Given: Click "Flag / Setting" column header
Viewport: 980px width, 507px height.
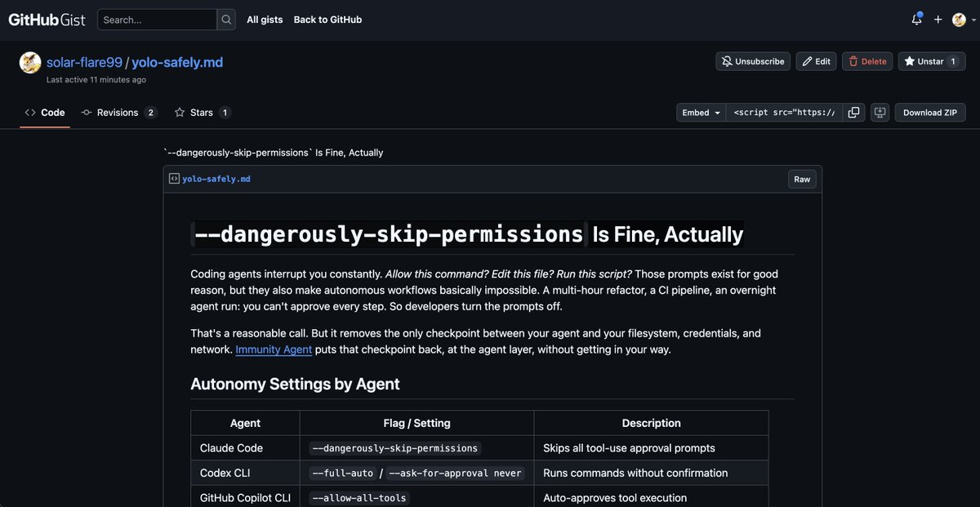Looking at the screenshot, I should (416, 423).
